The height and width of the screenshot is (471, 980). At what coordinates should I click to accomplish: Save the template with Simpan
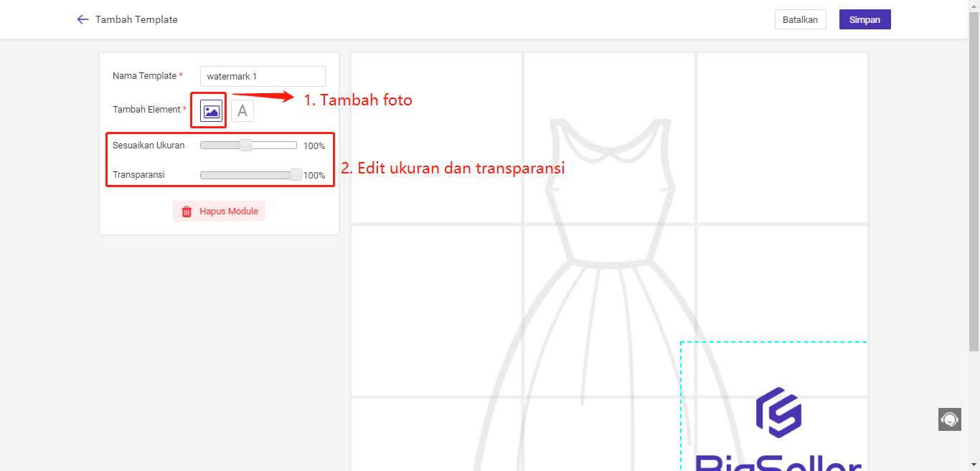(864, 19)
